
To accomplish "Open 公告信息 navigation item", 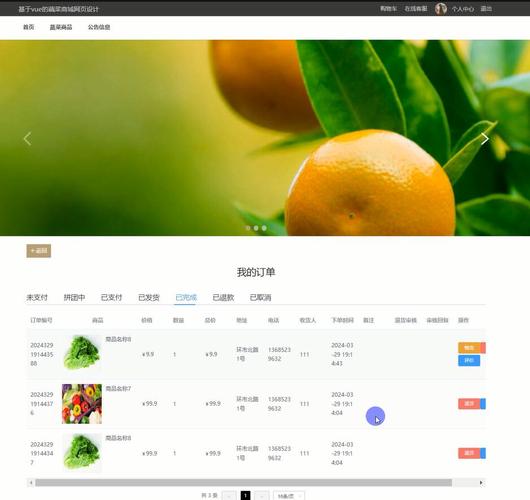I will coord(99,27).
